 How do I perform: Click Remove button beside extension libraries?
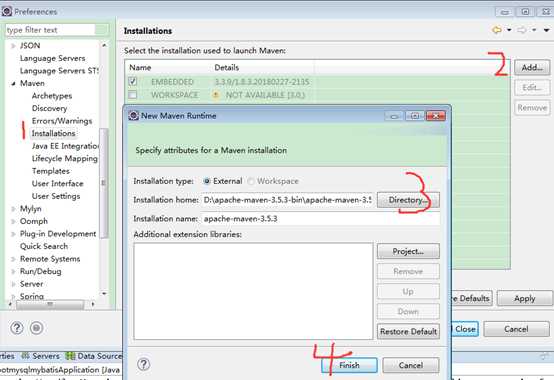408,271
